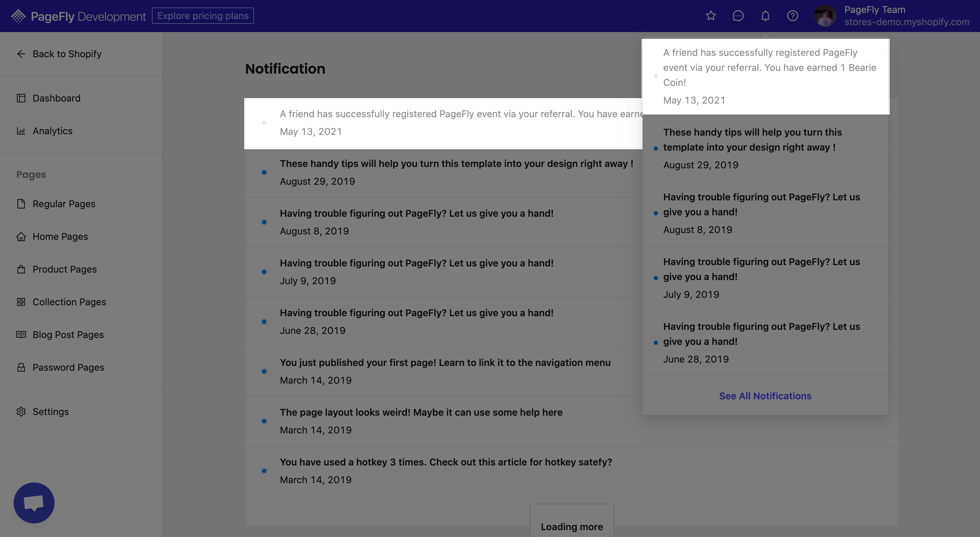Click the Loading more button
980x537 pixels.
[x=572, y=526]
